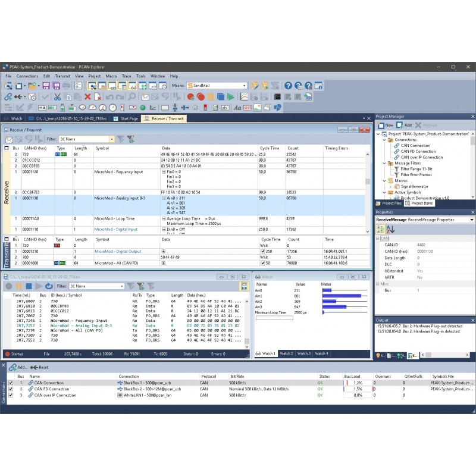Open the Filter None dropdown in trace window
Image resolution: width=476 pixels, height=476 pixels.
[x=122, y=286]
